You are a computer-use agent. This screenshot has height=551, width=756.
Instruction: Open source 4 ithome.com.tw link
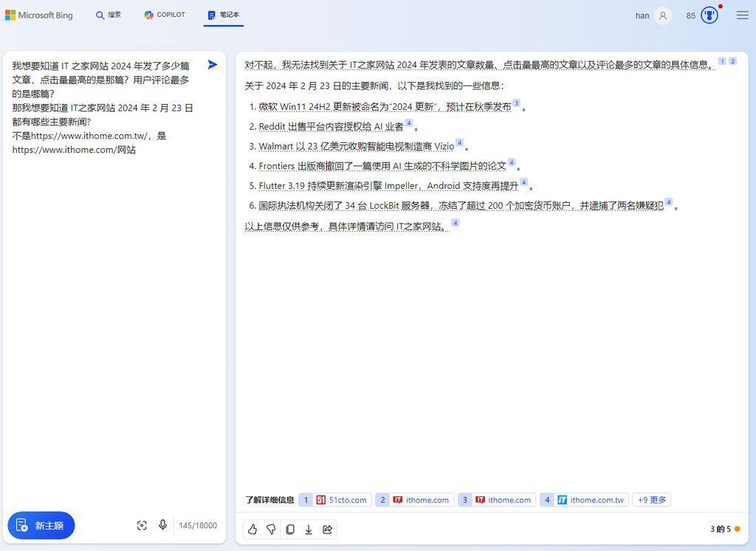584,500
